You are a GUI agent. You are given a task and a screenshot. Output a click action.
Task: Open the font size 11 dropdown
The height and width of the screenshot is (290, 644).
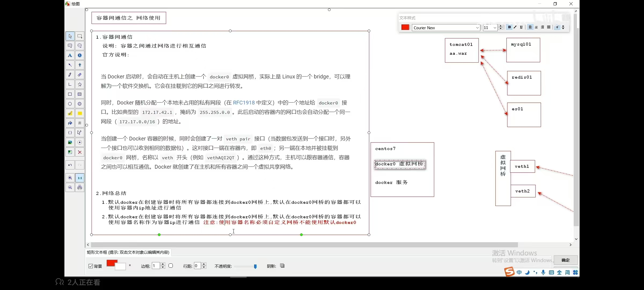[495, 28]
